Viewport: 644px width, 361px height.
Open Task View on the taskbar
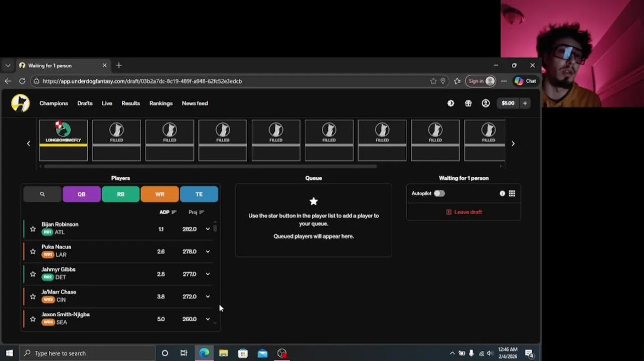[x=184, y=353]
